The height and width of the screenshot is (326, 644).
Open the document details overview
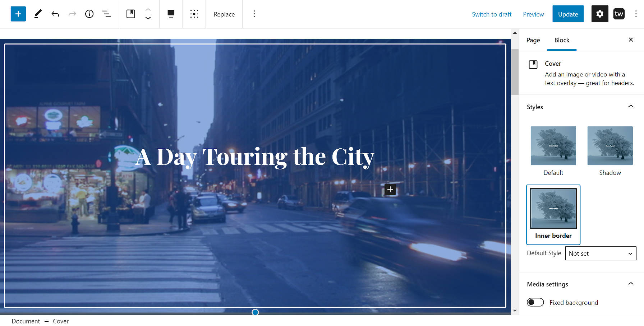coord(89,14)
